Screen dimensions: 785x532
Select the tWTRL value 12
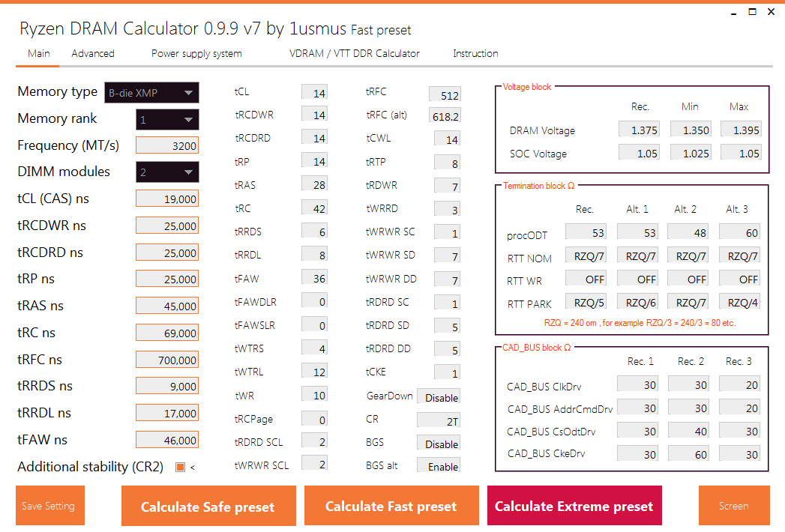(314, 372)
